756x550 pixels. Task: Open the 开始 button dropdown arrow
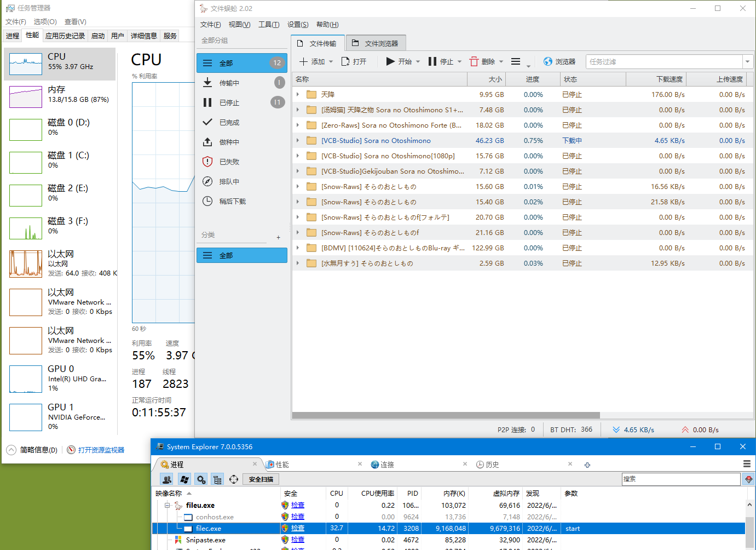(417, 61)
